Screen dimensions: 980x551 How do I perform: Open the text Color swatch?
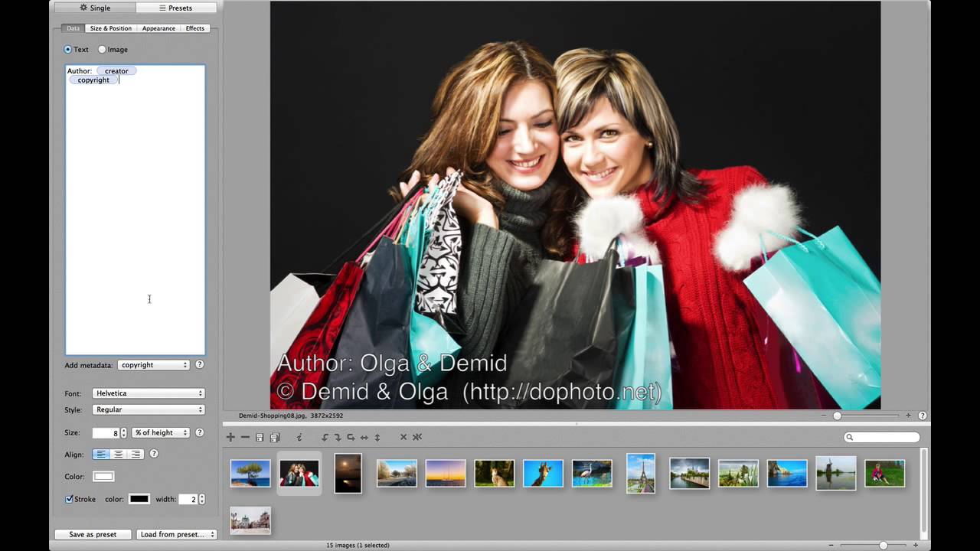103,477
